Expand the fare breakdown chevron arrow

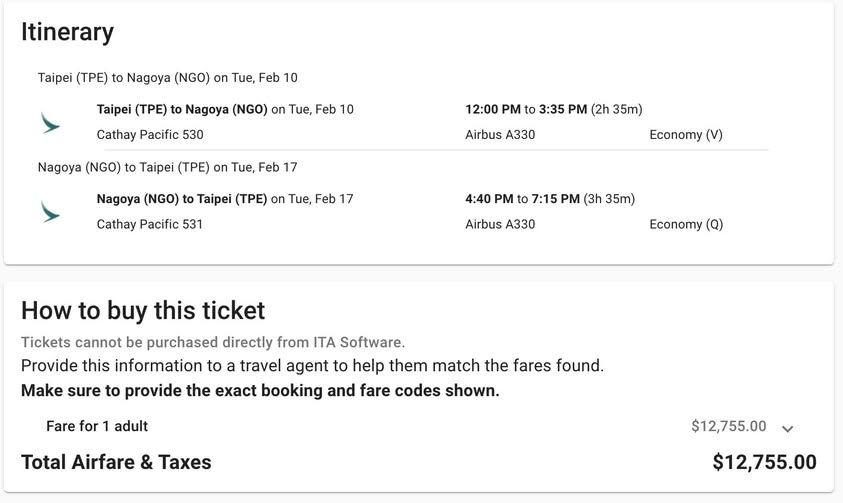pyautogui.click(x=787, y=428)
